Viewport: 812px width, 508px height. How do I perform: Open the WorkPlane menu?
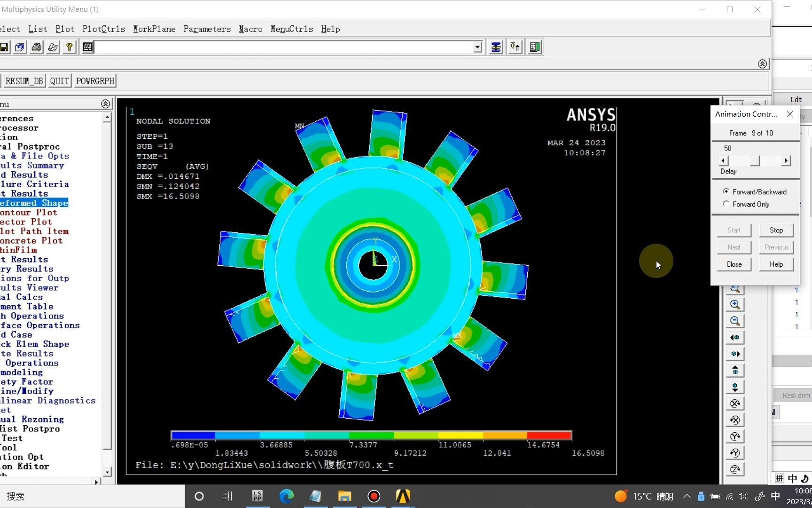point(154,29)
